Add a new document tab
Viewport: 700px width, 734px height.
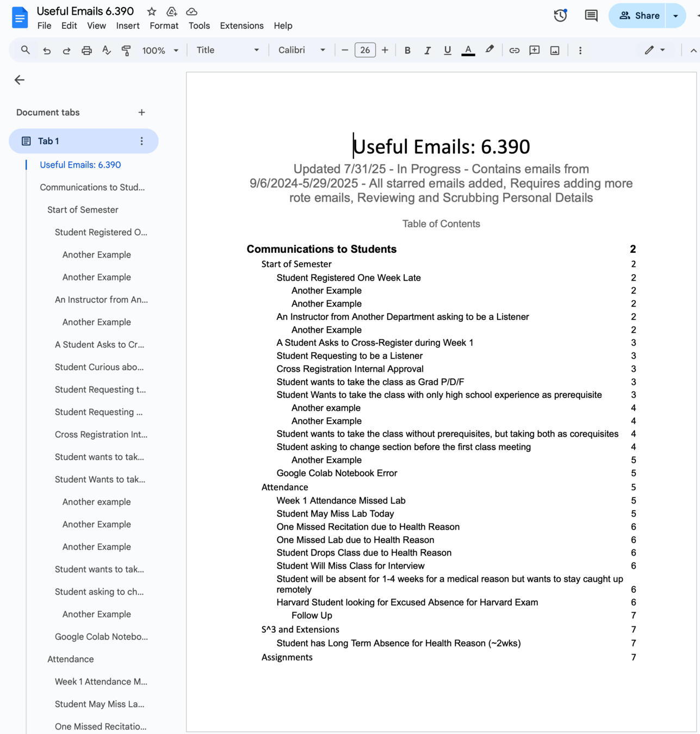(141, 113)
